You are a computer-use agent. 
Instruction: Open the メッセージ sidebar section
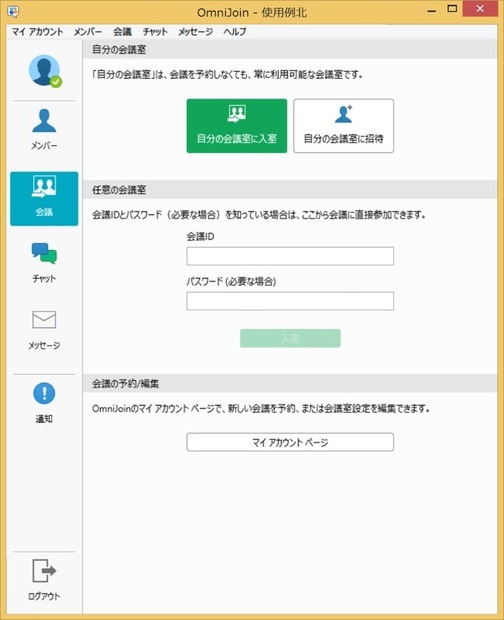point(44,330)
